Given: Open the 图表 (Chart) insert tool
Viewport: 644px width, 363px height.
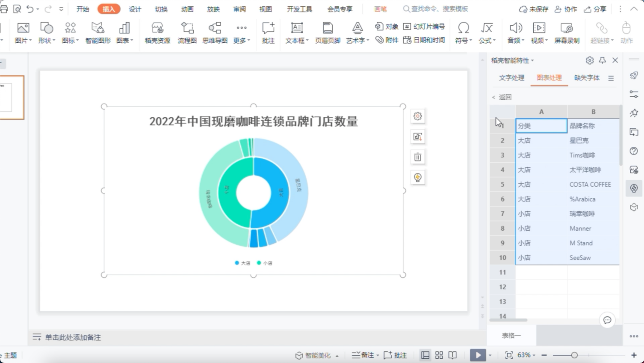Looking at the screenshot, I should pos(124,33).
